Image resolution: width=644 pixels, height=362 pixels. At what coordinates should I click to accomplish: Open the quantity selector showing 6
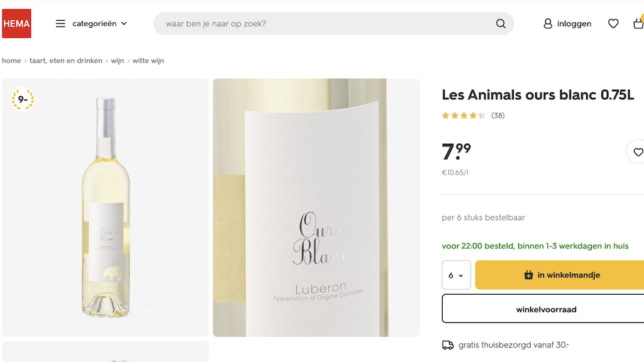456,275
